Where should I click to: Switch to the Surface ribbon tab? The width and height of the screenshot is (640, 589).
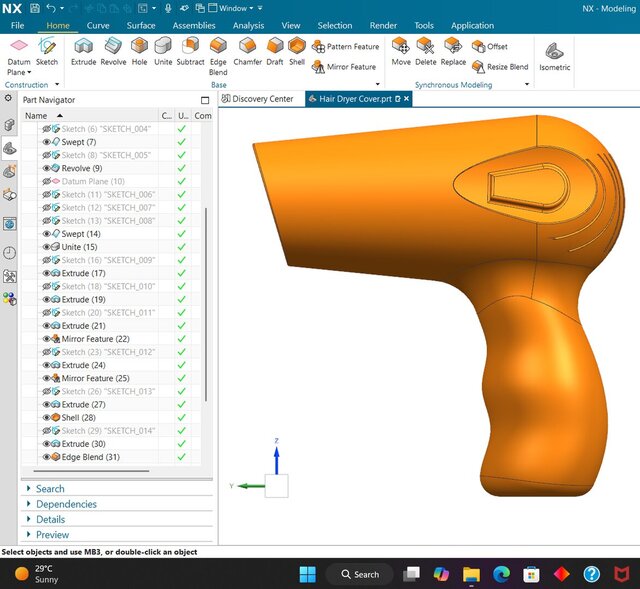point(141,25)
